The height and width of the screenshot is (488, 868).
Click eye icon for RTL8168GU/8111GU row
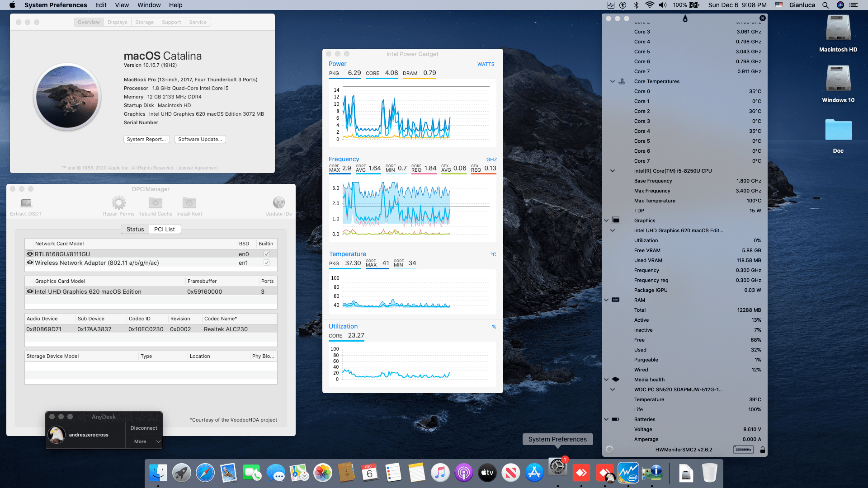(x=30, y=254)
